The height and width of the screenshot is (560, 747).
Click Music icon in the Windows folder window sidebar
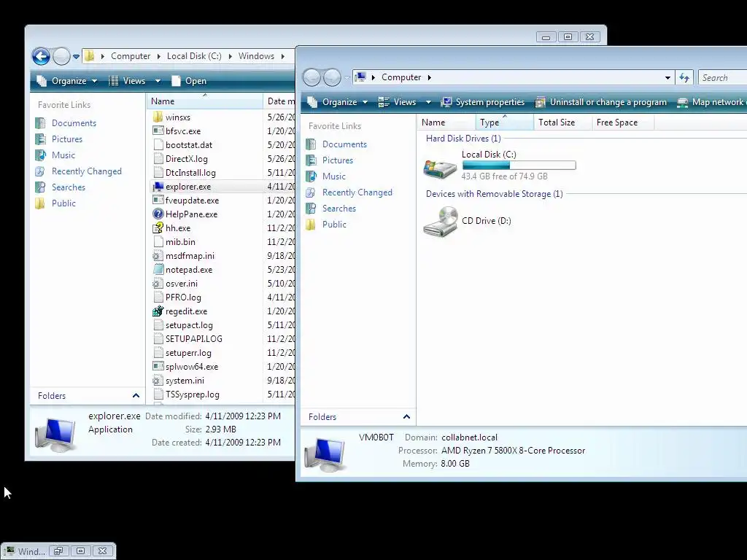coord(41,155)
